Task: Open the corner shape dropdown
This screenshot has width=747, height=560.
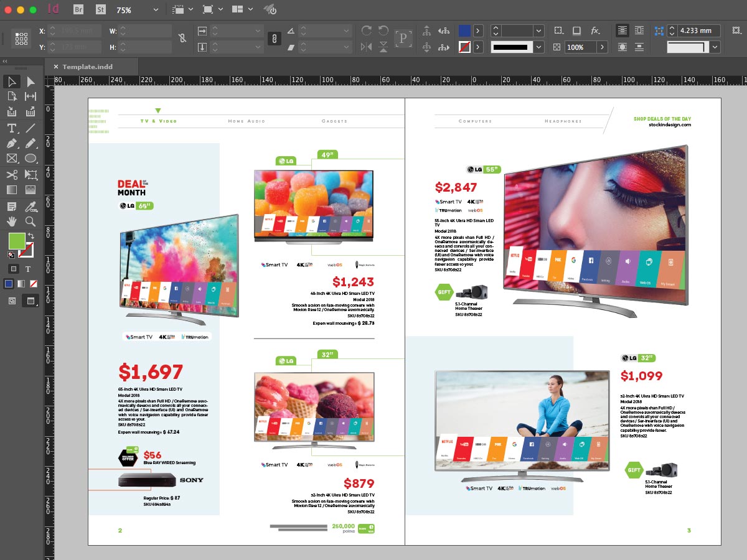Action: pyautogui.click(x=715, y=47)
